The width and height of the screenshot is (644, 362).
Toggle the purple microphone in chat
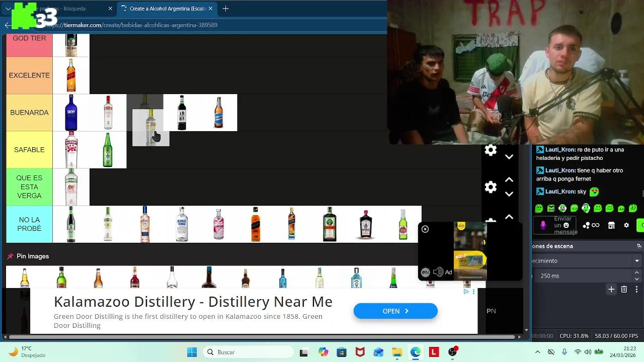[x=543, y=225]
